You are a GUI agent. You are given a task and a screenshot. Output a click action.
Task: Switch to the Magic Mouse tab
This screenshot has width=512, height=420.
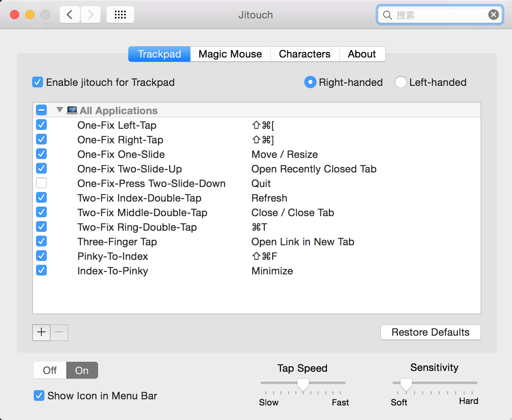[x=230, y=54]
